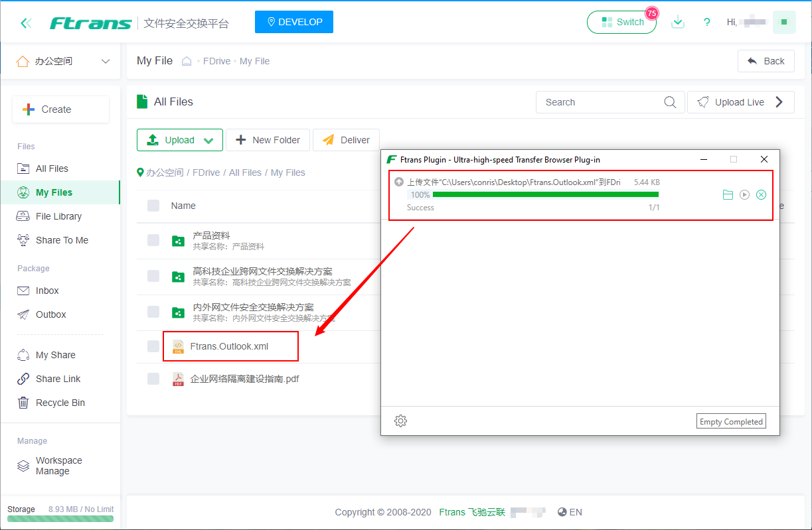Click the Upload button
Viewport: 812px width, 530px height.
tap(179, 140)
